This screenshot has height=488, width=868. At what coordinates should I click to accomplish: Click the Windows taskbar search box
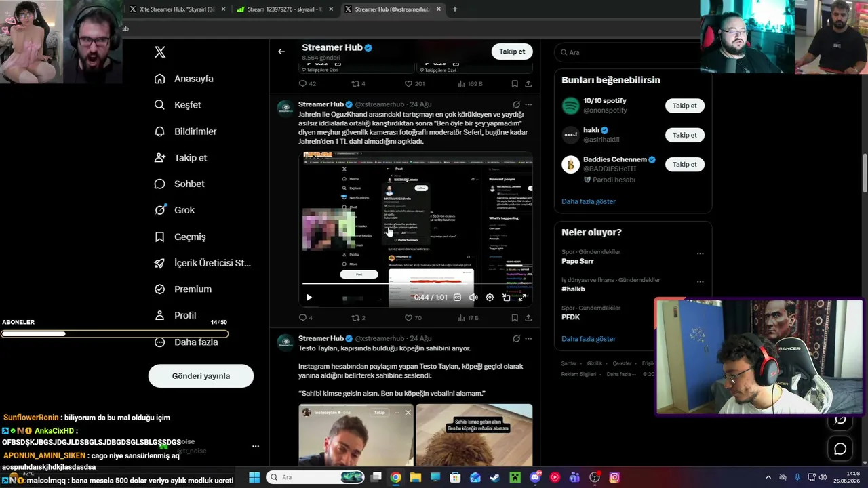tap(316, 477)
